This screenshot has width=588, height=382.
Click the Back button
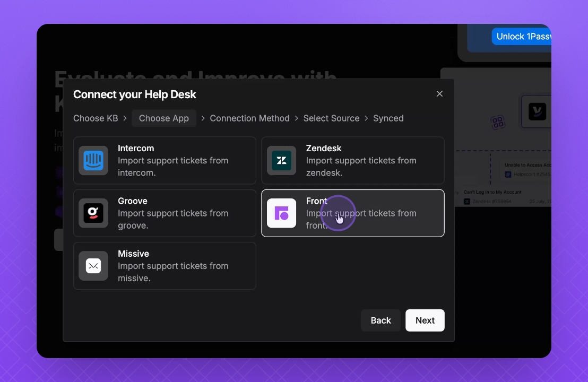tap(381, 320)
